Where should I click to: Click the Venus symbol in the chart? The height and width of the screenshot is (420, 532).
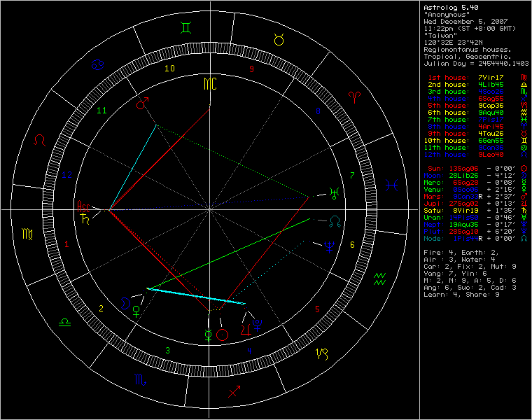click(136, 311)
